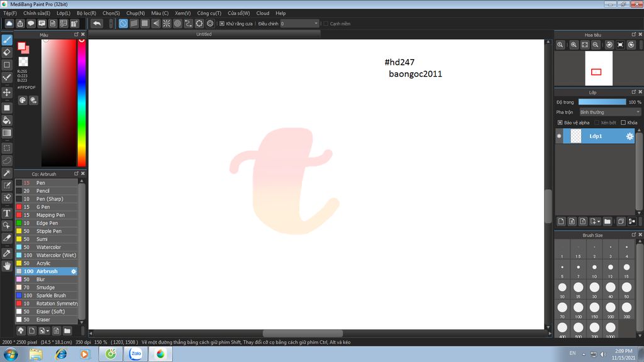Toggle the Bảo vệ alpha checkbox
The height and width of the screenshot is (362, 644).
[x=560, y=123]
